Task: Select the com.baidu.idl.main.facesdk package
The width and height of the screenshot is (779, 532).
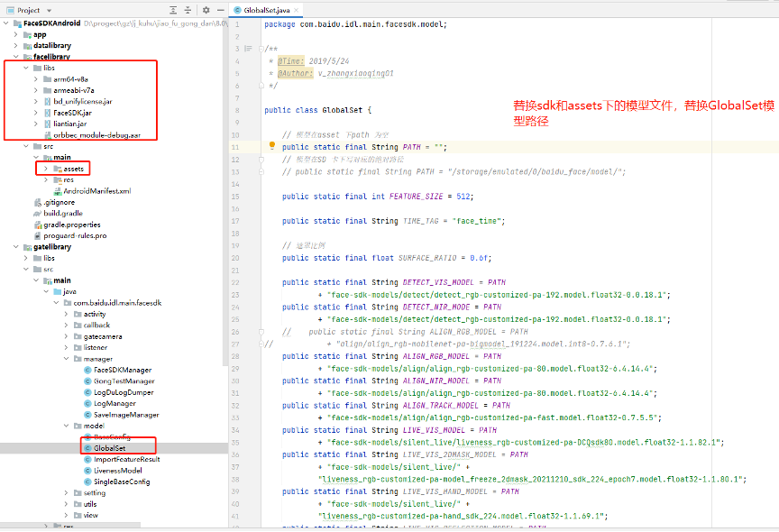Action: click(x=117, y=303)
